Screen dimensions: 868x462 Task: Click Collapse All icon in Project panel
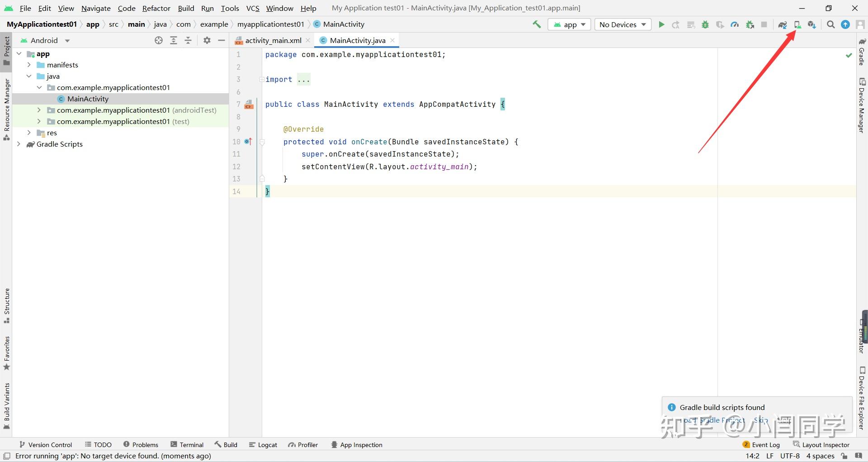(188, 40)
